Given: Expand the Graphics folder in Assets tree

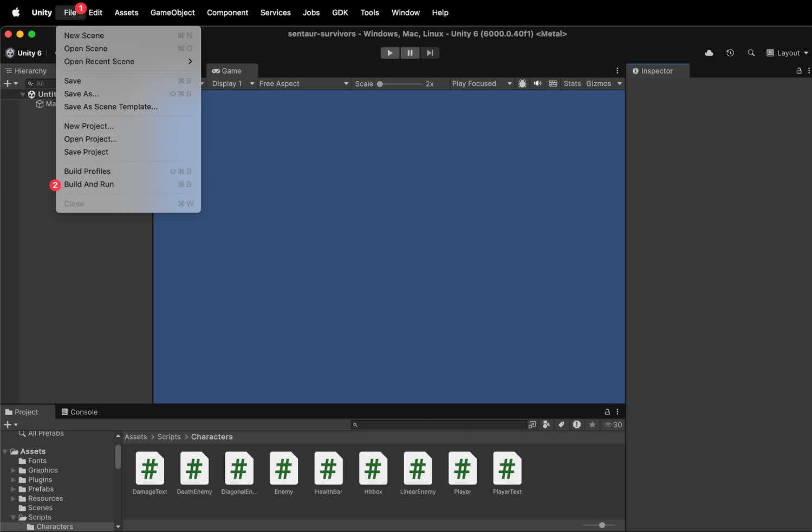Looking at the screenshot, I should tap(13, 470).
